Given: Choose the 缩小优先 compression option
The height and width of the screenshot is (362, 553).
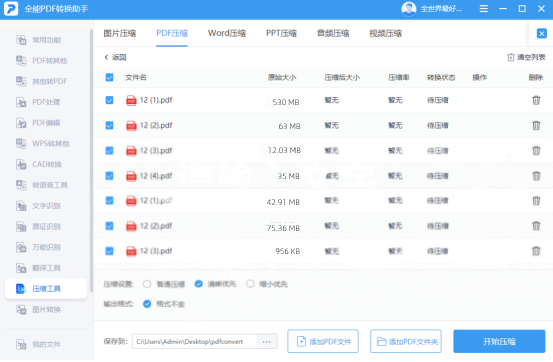Looking at the screenshot, I should pyautogui.click(x=250, y=284).
